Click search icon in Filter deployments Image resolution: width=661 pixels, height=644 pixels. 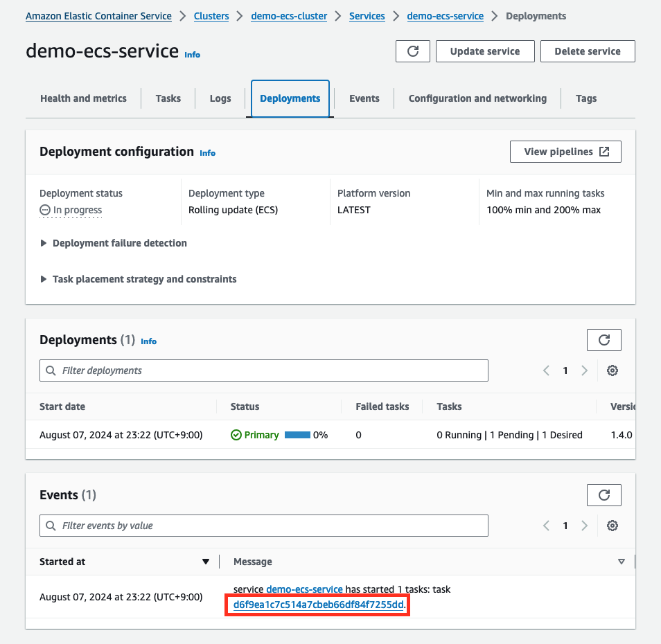tap(51, 370)
